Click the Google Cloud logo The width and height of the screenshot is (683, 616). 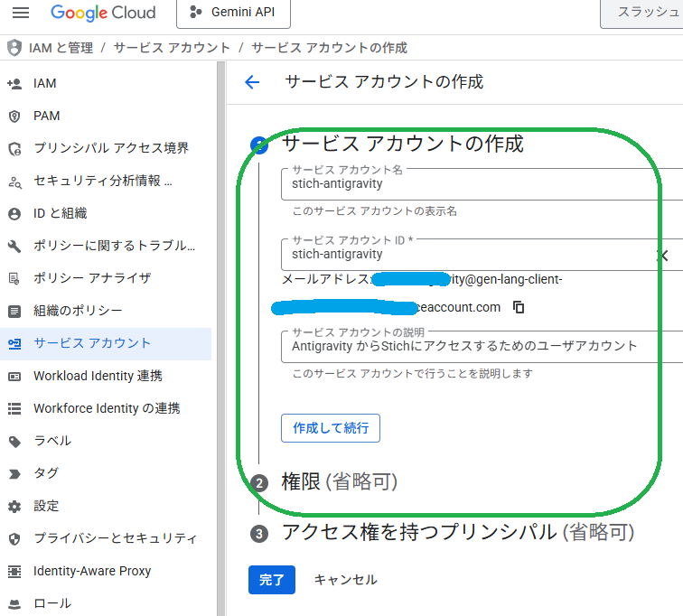coord(103,14)
